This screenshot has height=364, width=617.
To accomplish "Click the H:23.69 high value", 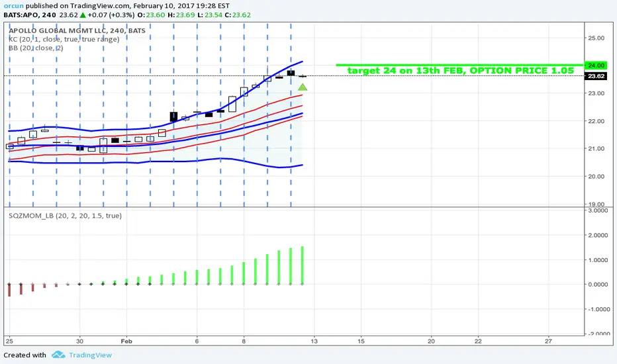I will [181, 15].
